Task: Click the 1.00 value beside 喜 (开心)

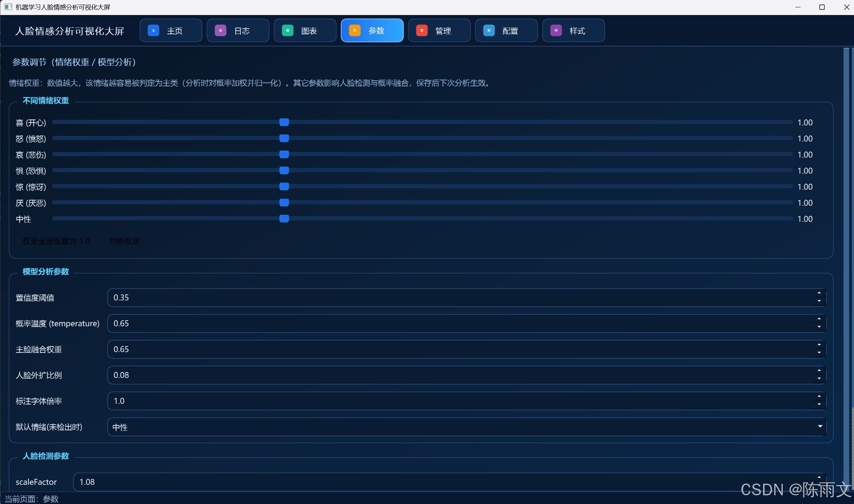Action: pos(805,123)
